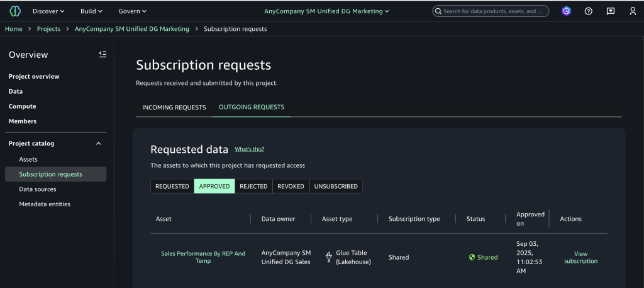Open the Discover dropdown menu
Screen dimensions: 644x288
[x=48, y=11]
